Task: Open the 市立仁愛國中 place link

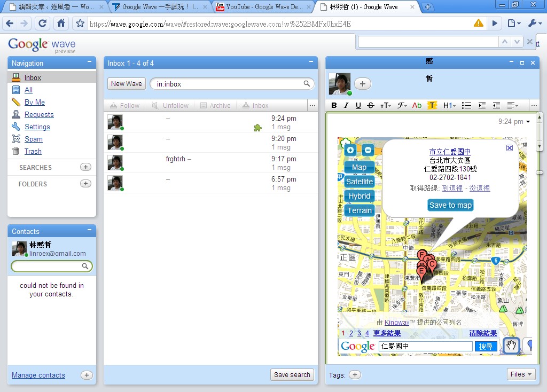Action: pyautogui.click(x=450, y=152)
